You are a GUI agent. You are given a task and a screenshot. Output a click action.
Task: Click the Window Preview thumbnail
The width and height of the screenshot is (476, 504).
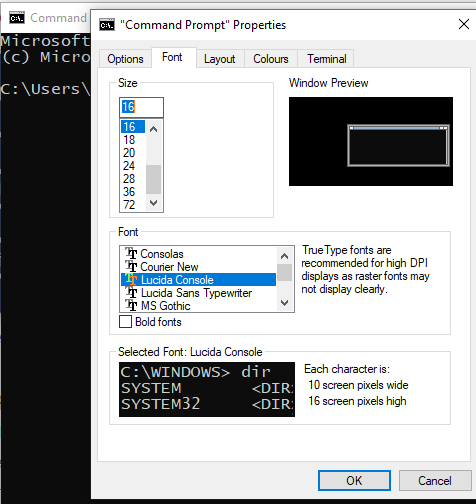[371, 141]
